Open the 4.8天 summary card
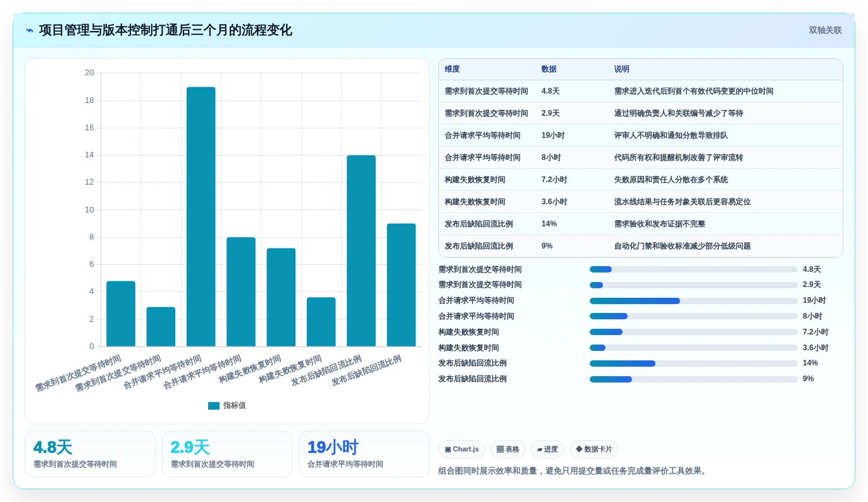The width and height of the screenshot is (868, 502). (x=90, y=454)
